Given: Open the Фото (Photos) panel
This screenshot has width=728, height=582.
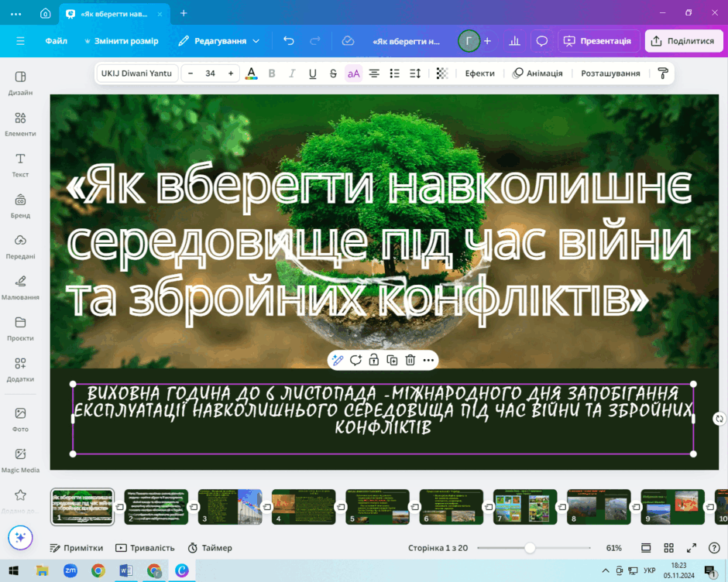Looking at the screenshot, I should (20, 419).
